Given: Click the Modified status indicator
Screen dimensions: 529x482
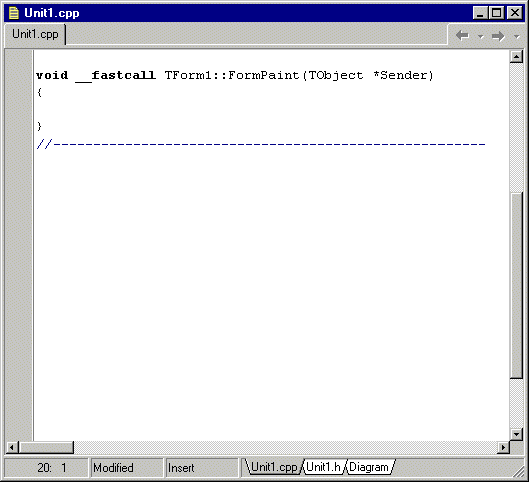Looking at the screenshot, I should click(x=127, y=468).
